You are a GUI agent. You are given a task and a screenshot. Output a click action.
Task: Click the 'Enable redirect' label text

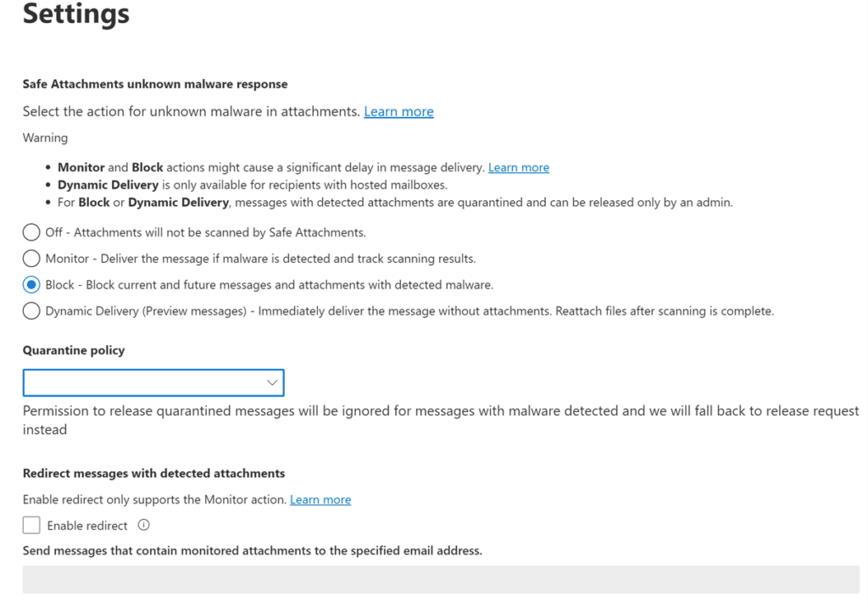click(x=87, y=526)
